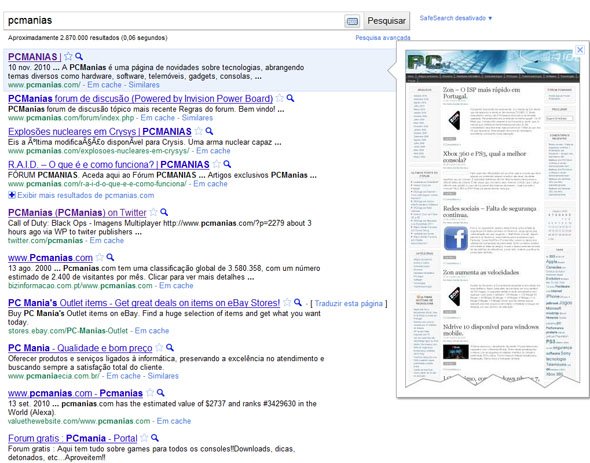This screenshot has height=463, width=590.
Task: Click the Pesquisar button
Action: [x=386, y=21]
